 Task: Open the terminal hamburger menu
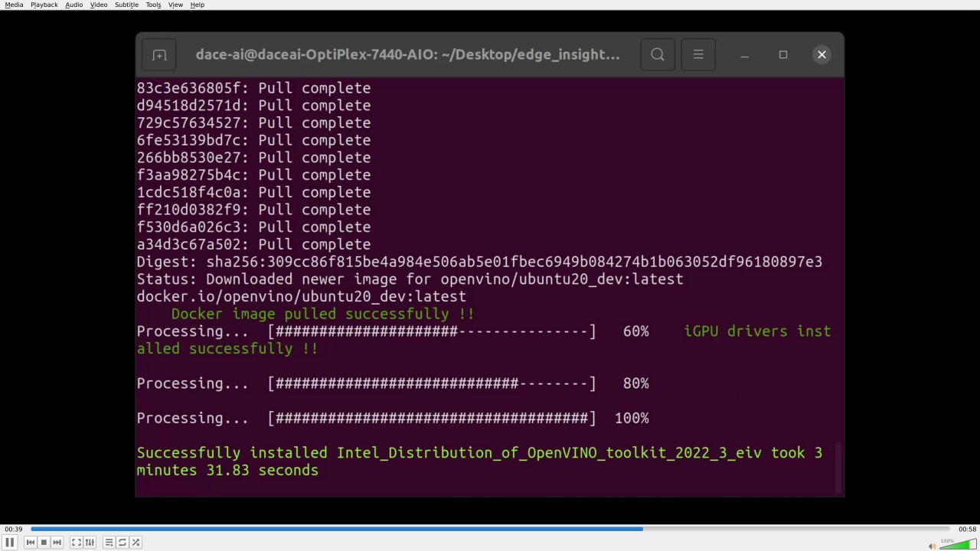point(698,54)
